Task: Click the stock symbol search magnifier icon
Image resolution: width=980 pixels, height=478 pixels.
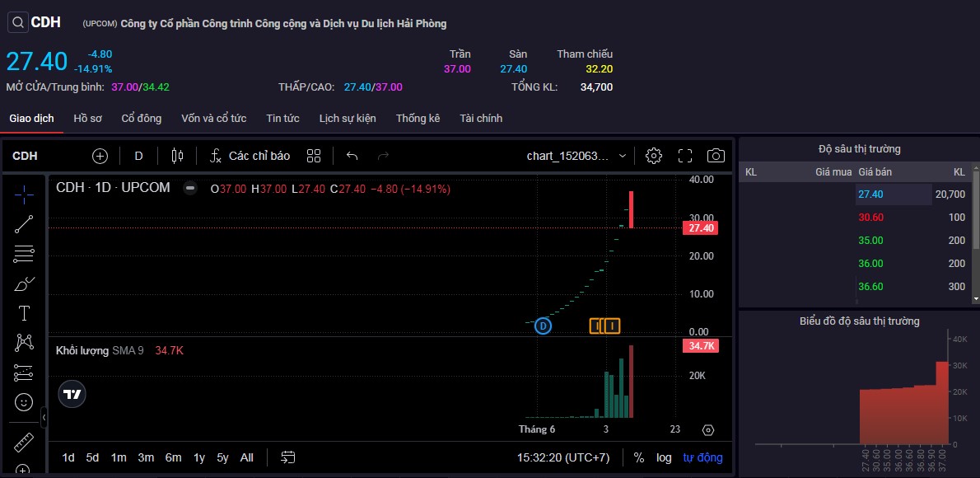Action: (18, 23)
